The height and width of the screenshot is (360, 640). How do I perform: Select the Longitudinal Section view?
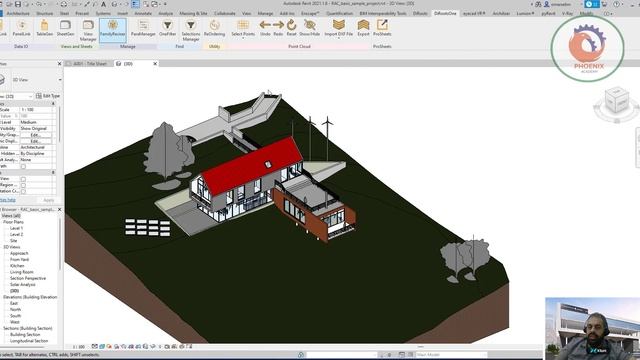click(x=29, y=341)
